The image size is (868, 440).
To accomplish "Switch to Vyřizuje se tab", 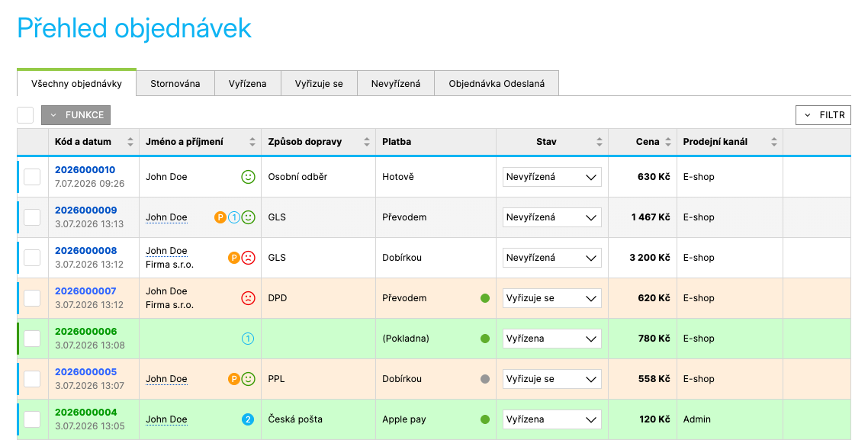I will [319, 84].
